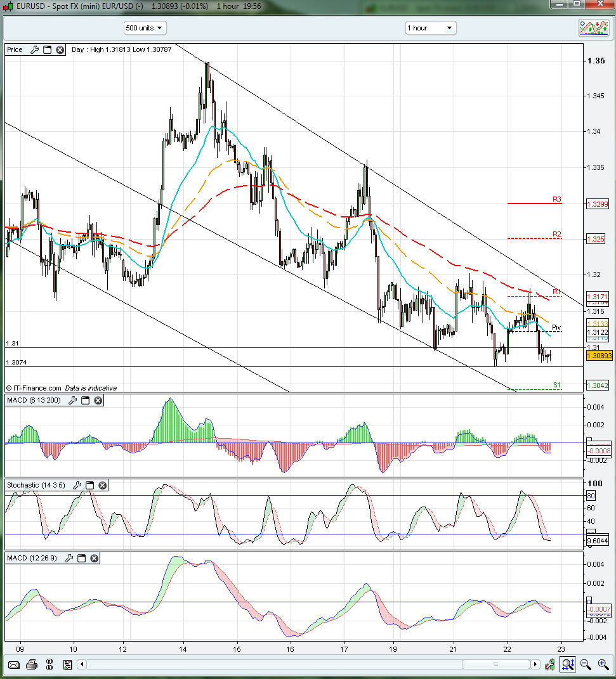The height and width of the screenshot is (679, 616).
Task: Toggle the auto-fit zoom button
Action: 568,664
